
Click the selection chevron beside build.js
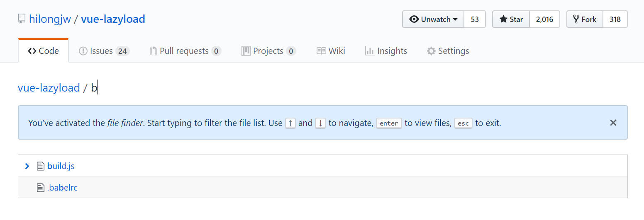(27, 166)
